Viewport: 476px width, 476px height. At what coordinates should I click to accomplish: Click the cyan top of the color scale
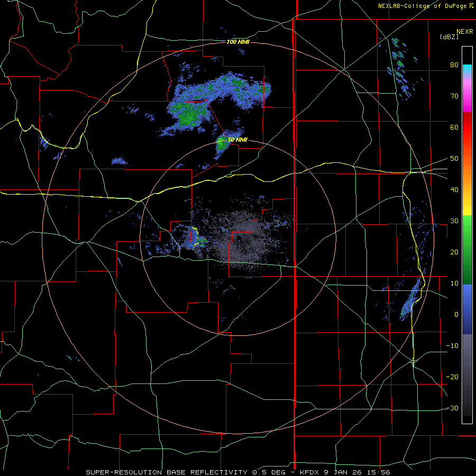pyautogui.click(x=467, y=69)
